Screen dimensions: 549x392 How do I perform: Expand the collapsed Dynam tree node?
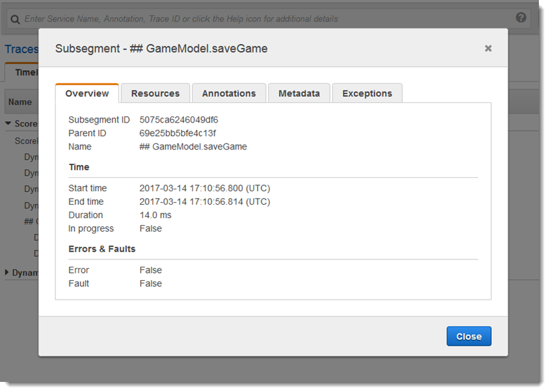[8, 272]
